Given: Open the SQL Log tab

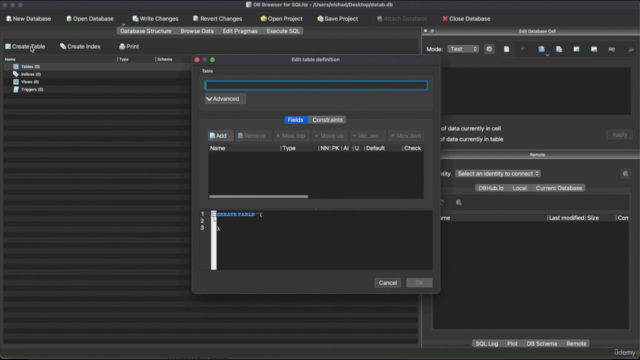Looking at the screenshot, I should [x=487, y=344].
